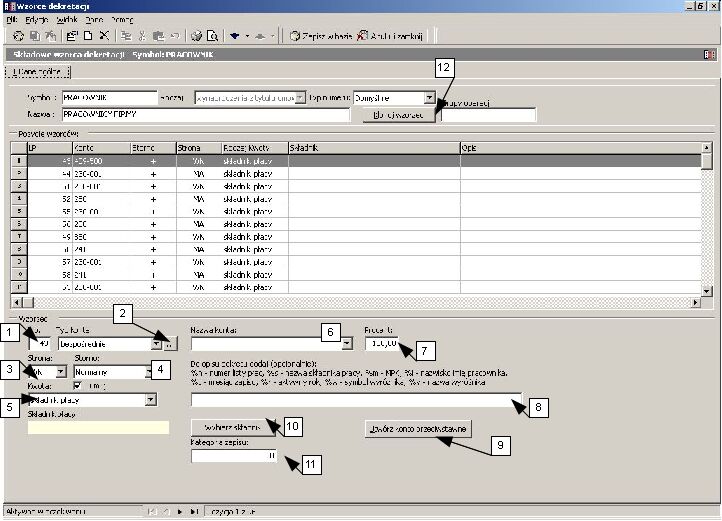Click the new blank document toolbar icon
This screenshot has height=521, width=722.
[x=88, y=35]
